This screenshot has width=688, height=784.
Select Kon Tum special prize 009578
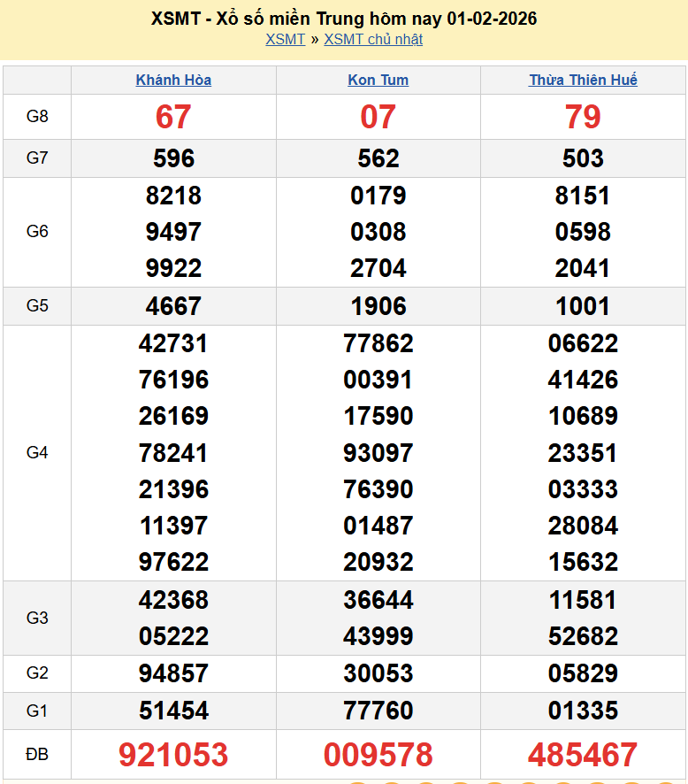(378, 755)
